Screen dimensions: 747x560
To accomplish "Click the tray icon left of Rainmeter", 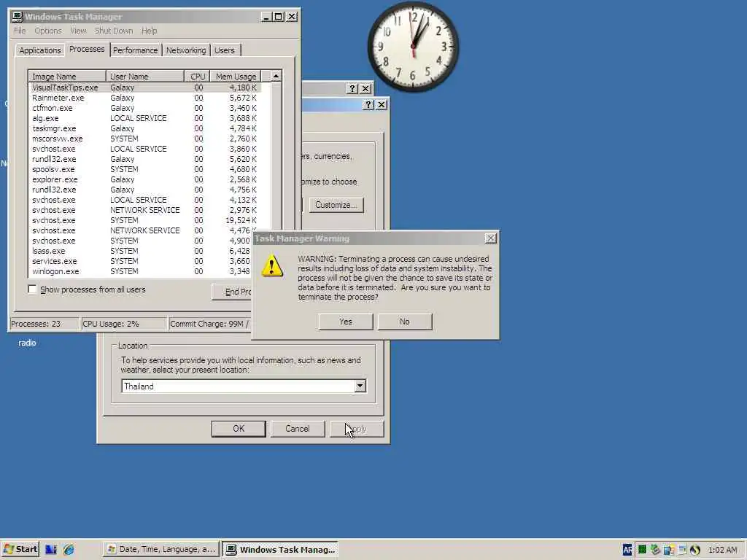I will coord(682,550).
